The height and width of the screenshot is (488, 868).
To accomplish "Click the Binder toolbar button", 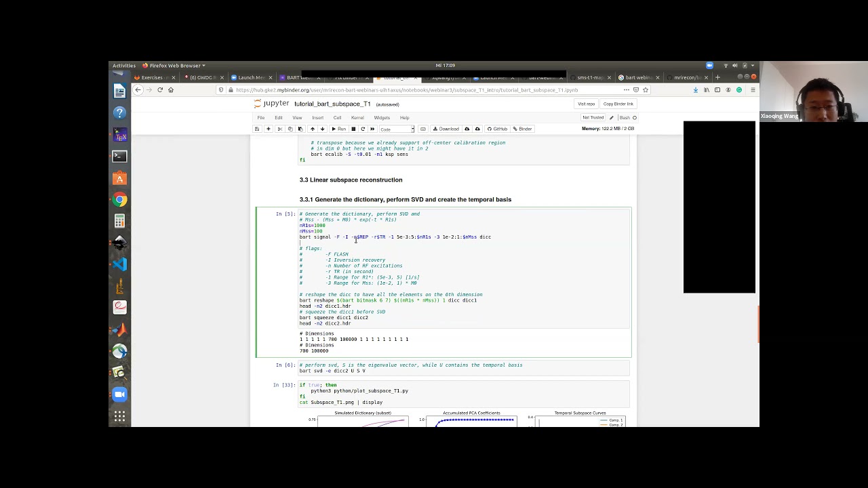I will pyautogui.click(x=523, y=129).
